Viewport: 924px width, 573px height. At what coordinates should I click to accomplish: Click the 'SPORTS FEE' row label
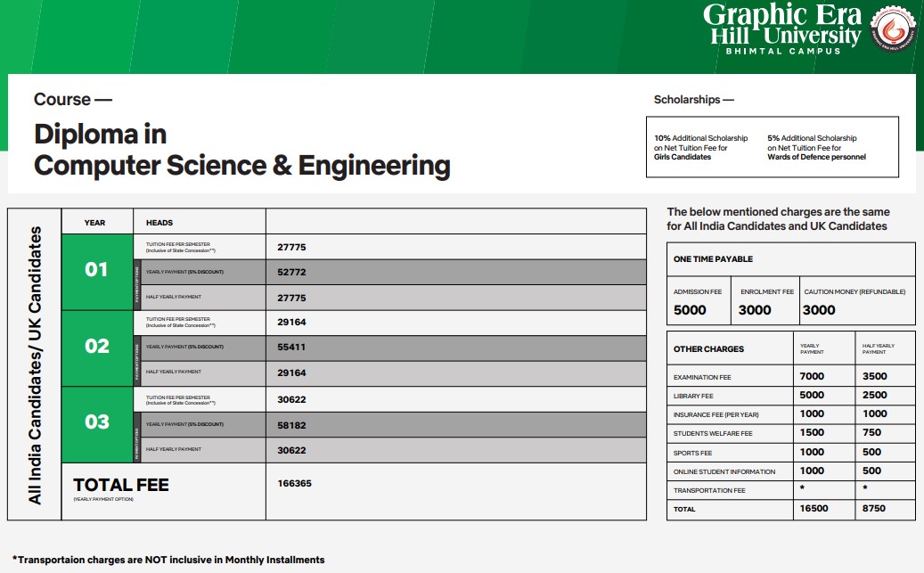pos(692,454)
